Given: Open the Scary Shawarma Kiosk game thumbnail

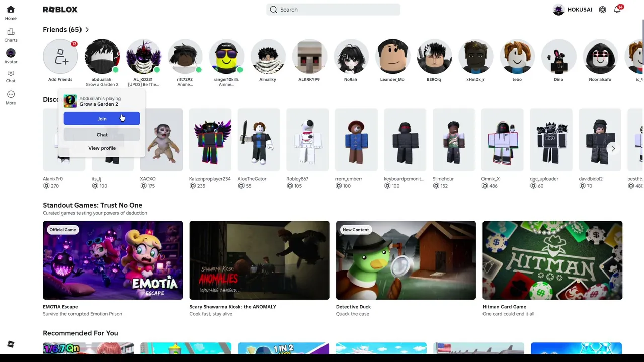Looking at the screenshot, I should pos(259,260).
